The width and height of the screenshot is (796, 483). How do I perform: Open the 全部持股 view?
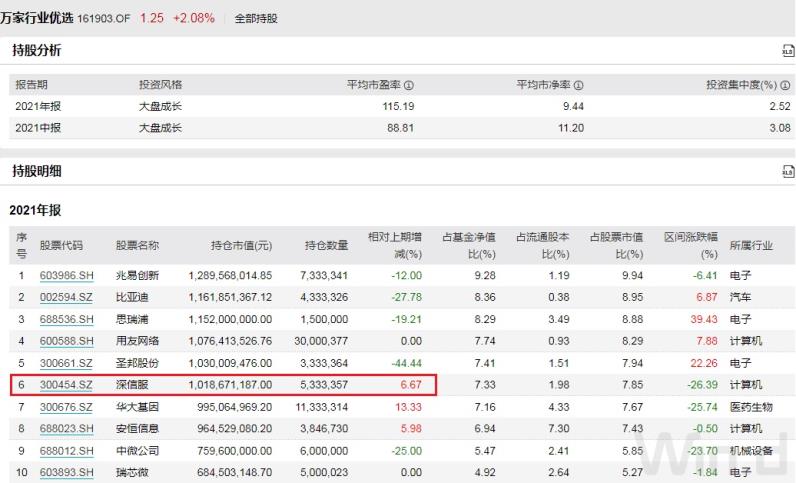pos(256,19)
